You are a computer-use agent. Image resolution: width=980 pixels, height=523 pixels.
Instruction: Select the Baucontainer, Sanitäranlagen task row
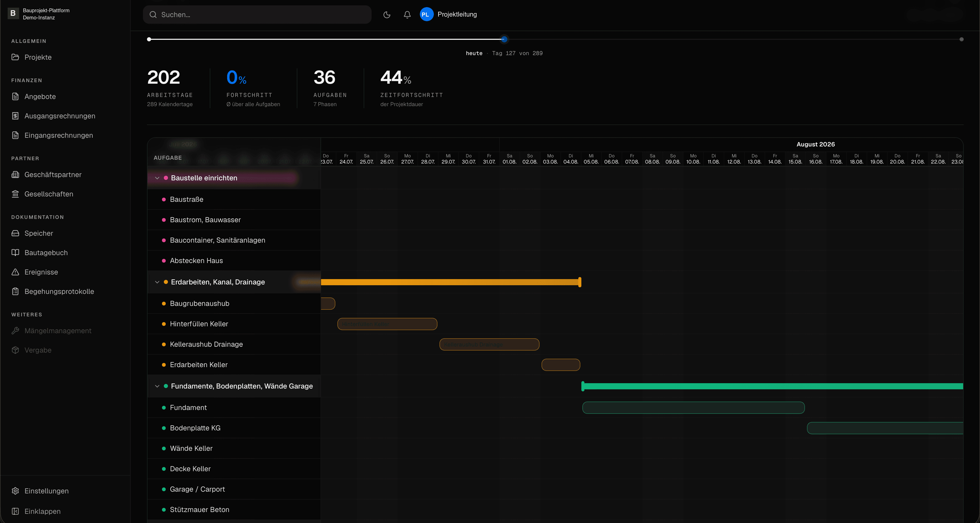[x=234, y=240]
